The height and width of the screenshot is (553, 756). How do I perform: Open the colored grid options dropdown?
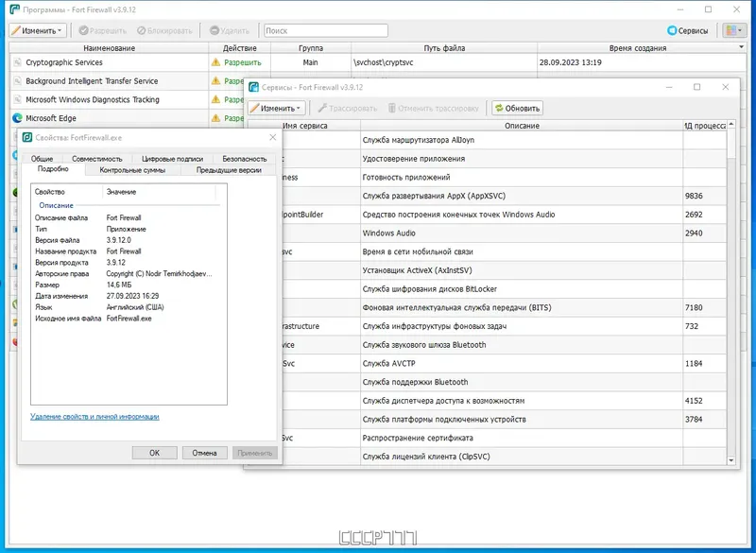coord(734,30)
